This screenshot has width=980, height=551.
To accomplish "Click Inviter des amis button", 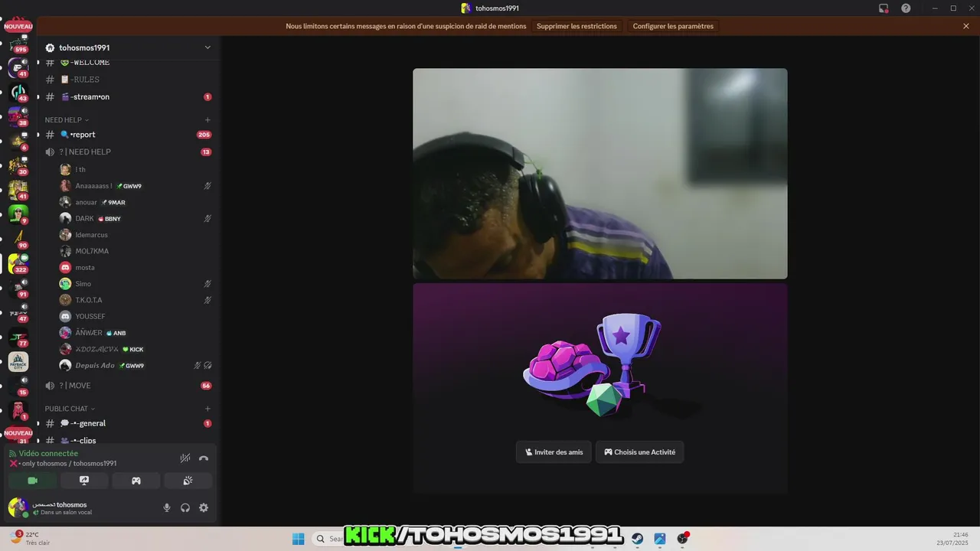I will click(554, 452).
